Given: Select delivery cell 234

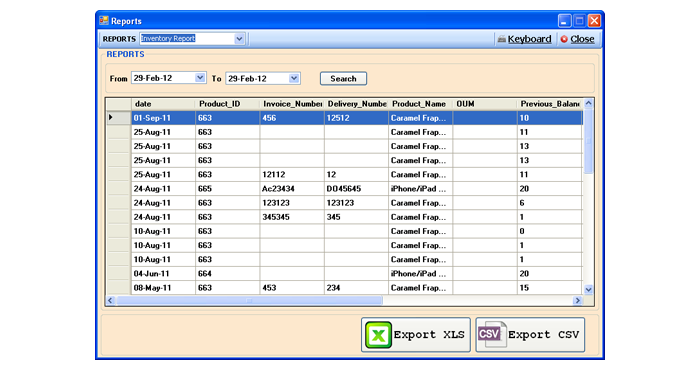Looking at the screenshot, I should pos(356,288).
